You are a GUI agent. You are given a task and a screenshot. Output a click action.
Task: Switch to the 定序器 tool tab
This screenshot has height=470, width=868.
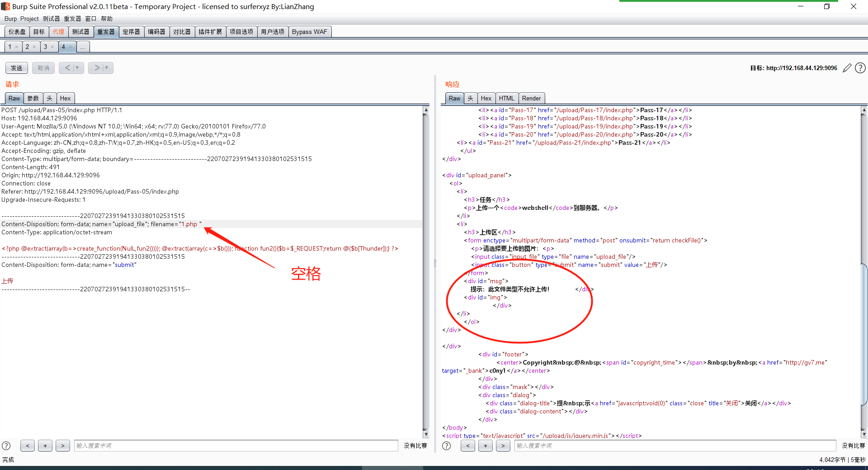(132, 32)
